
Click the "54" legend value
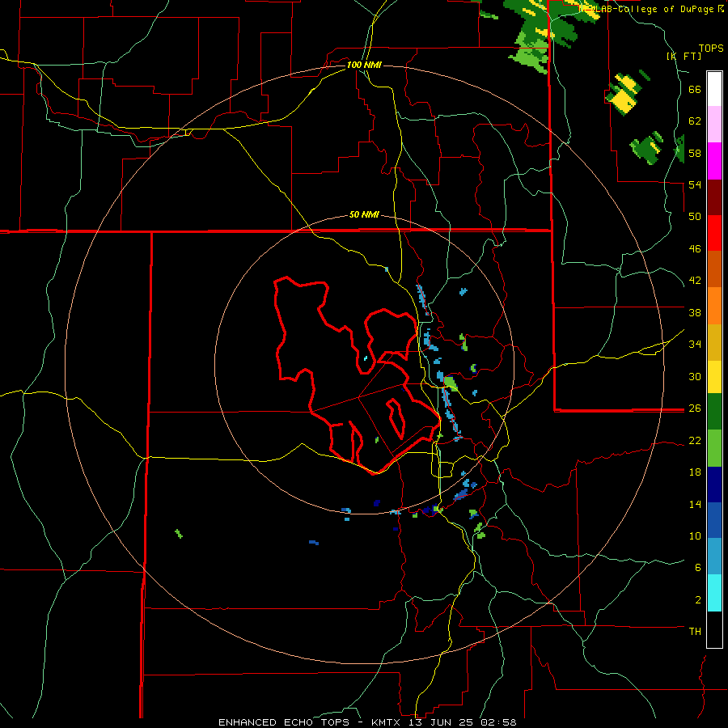point(695,184)
